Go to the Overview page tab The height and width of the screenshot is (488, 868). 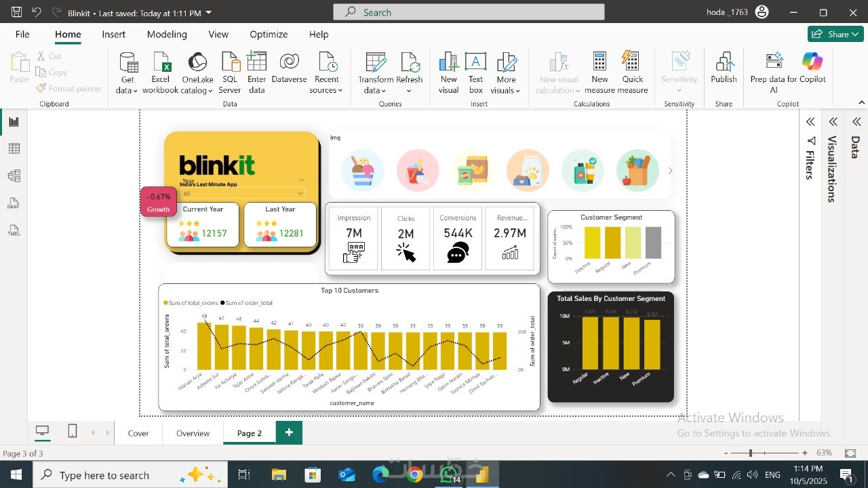pos(193,433)
